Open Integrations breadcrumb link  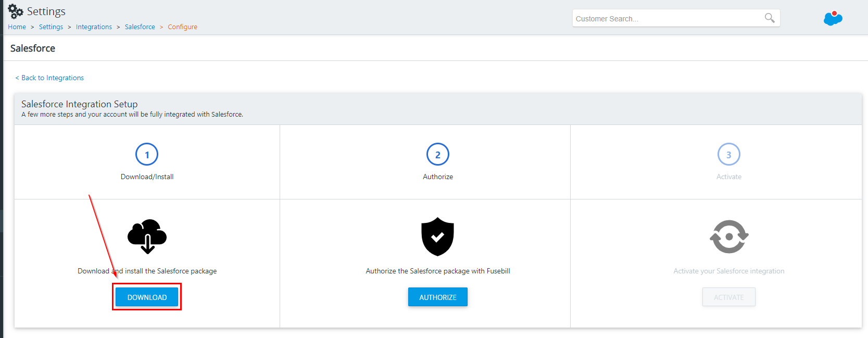pyautogui.click(x=94, y=27)
